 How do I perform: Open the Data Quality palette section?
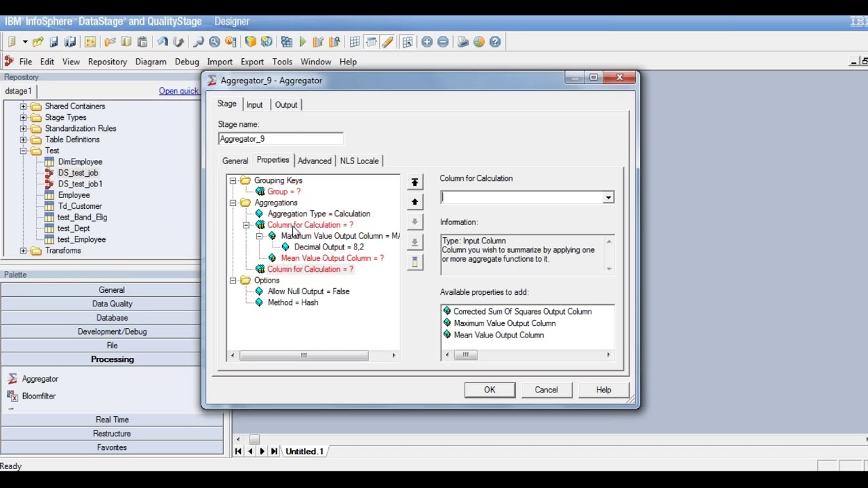(112, 304)
